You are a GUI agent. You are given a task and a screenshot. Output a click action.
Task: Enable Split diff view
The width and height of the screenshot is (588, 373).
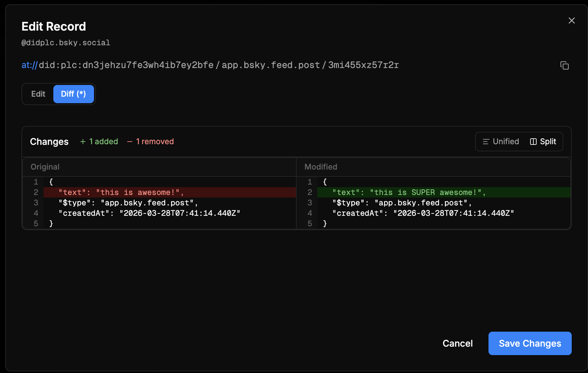543,142
